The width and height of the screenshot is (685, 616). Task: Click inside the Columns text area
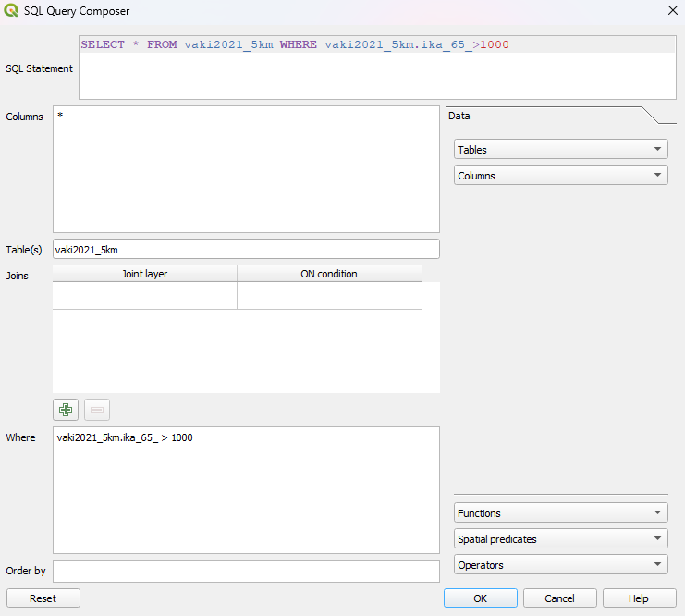click(246, 169)
